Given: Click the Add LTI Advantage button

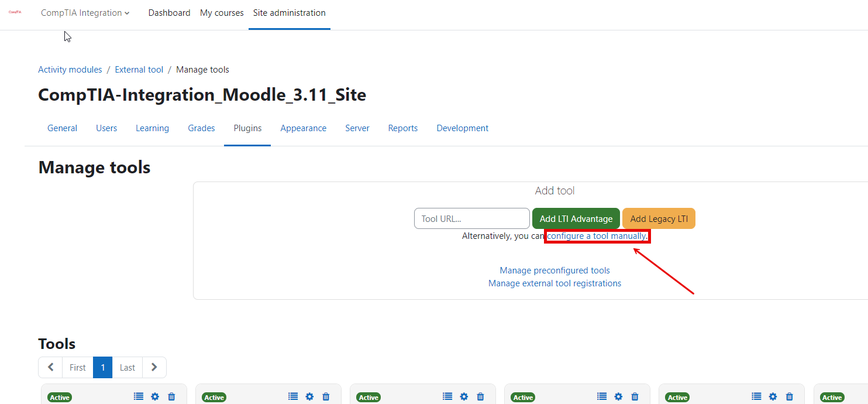Looking at the screenshot, I should (x=576, y=218).
